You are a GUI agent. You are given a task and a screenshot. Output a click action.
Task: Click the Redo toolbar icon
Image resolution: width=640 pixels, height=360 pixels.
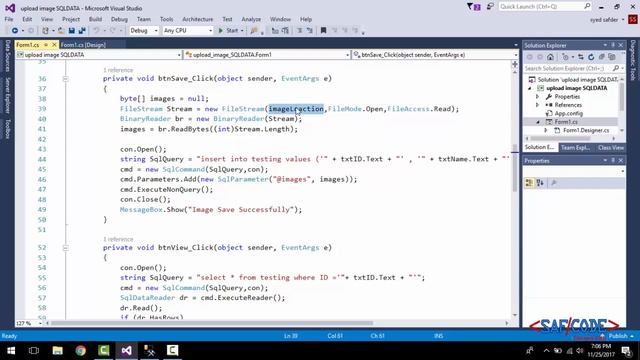tap(113, 31)
